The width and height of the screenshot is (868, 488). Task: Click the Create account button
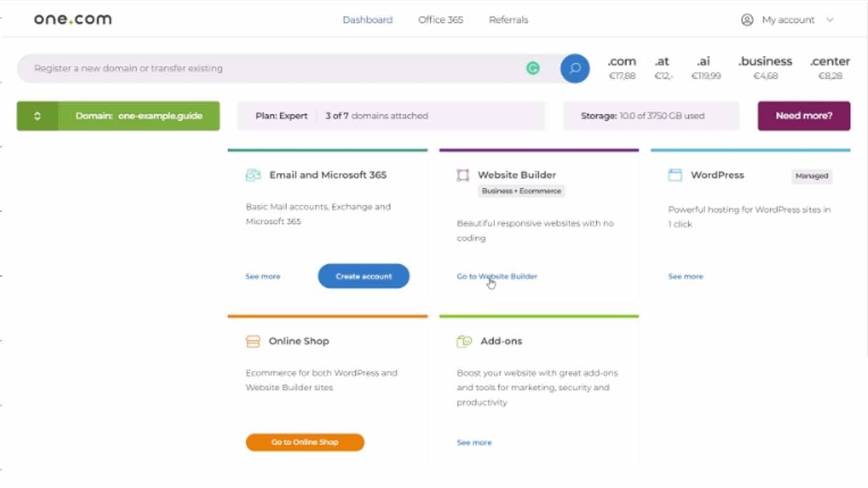point(363,276)
